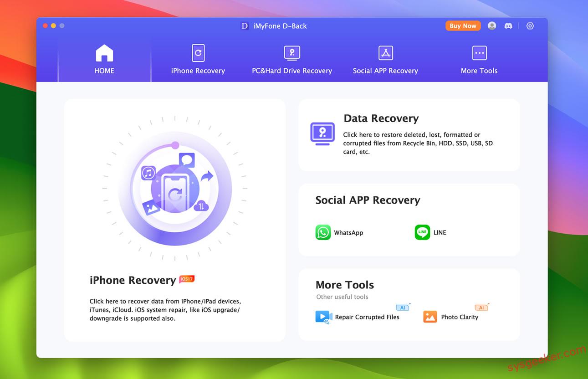Click the More Tools ellipsis icon
This screenshot has width=588, height=379.
pos(479,53)
